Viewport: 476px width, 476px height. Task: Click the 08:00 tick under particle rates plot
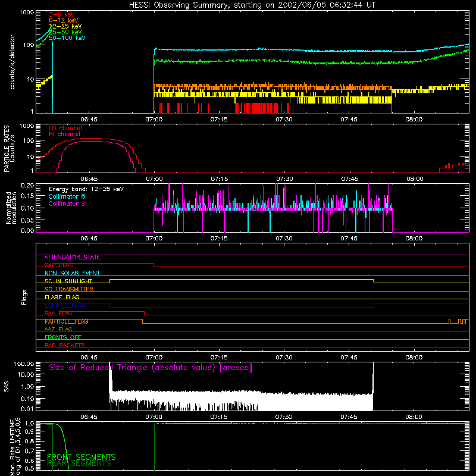(x=414, y=179)
